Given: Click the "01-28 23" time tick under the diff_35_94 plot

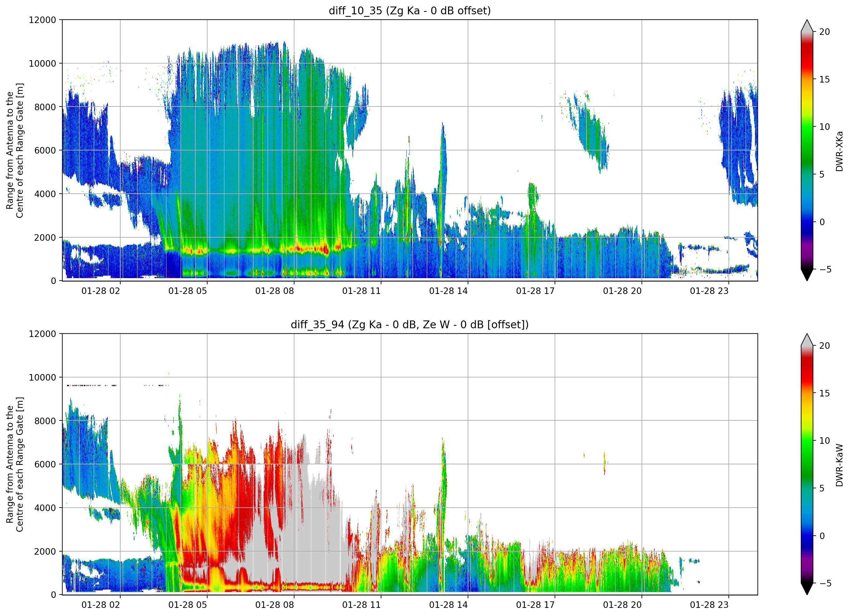Looking at the screenshot, I should click(x=709, y=605).
